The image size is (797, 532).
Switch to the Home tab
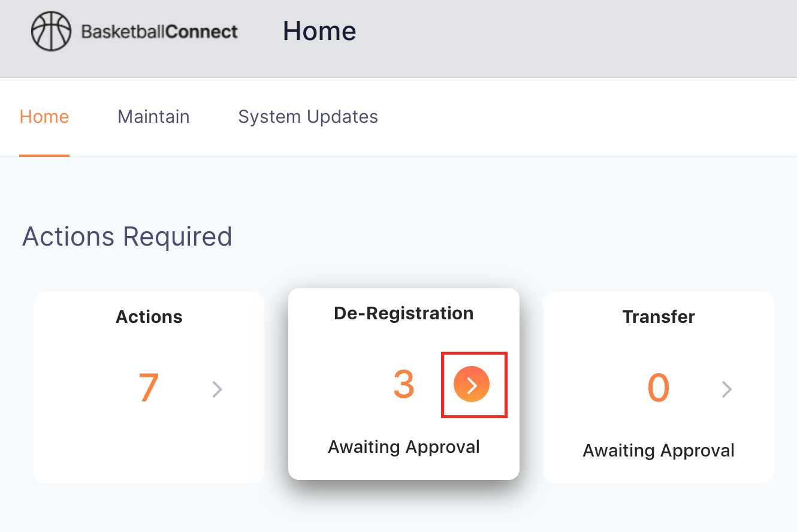(x=44, y=116)
